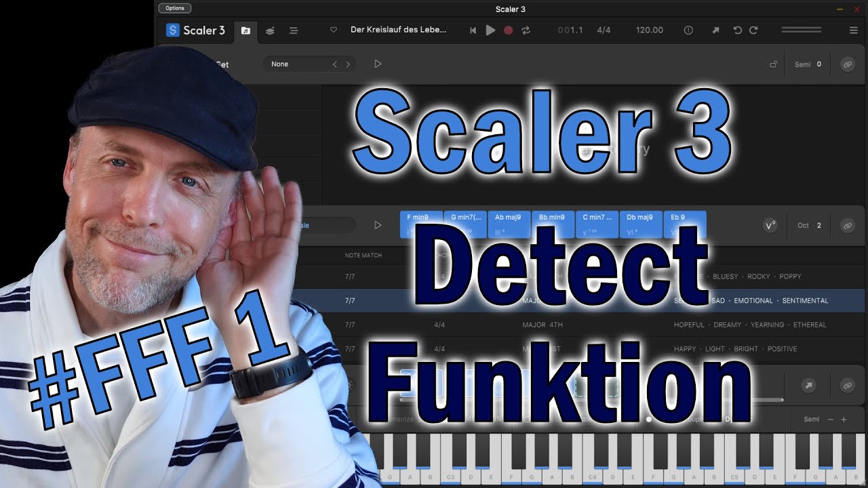Select the G min7 chord pad

[465, 224]
